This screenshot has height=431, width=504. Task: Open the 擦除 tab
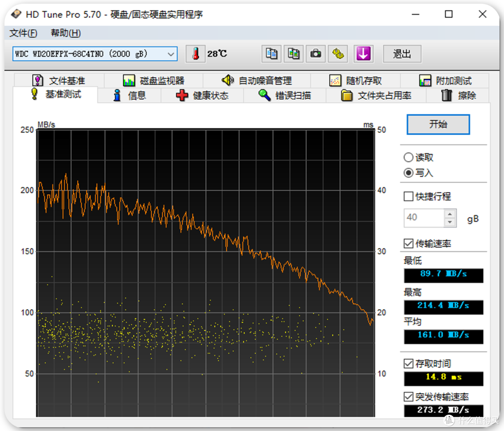pos(458,95)
